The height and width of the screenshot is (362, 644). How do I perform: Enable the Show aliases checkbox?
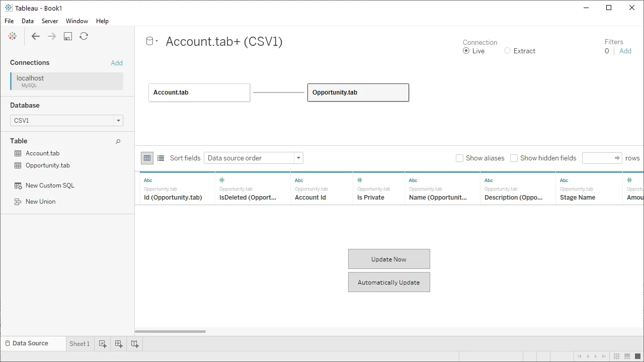click(459, 158)
